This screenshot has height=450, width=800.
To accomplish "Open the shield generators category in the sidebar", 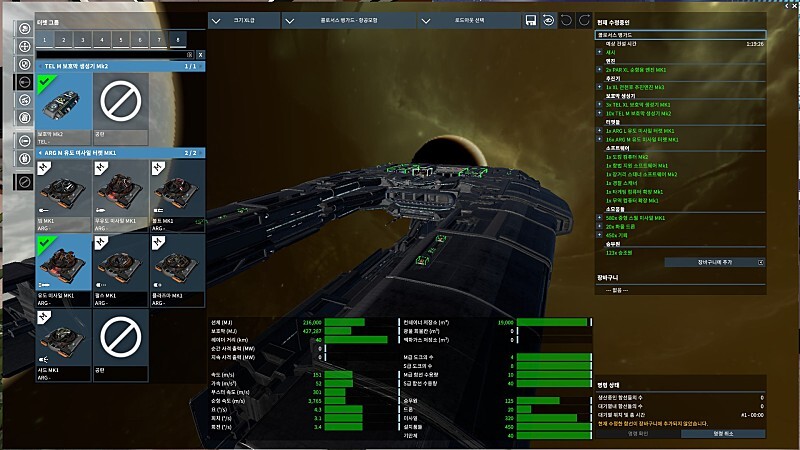I will (24, 64).
